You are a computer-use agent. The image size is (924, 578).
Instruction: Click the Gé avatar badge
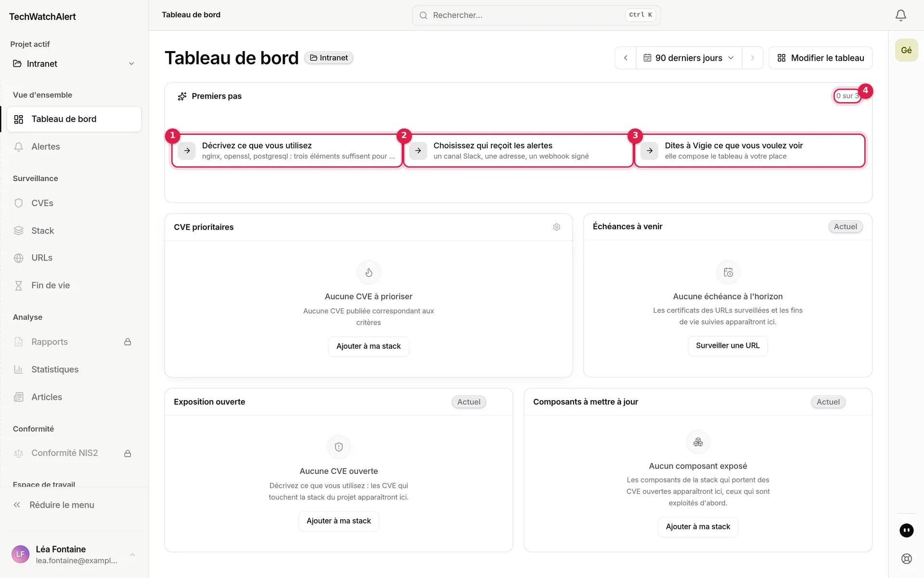(906, 50)
